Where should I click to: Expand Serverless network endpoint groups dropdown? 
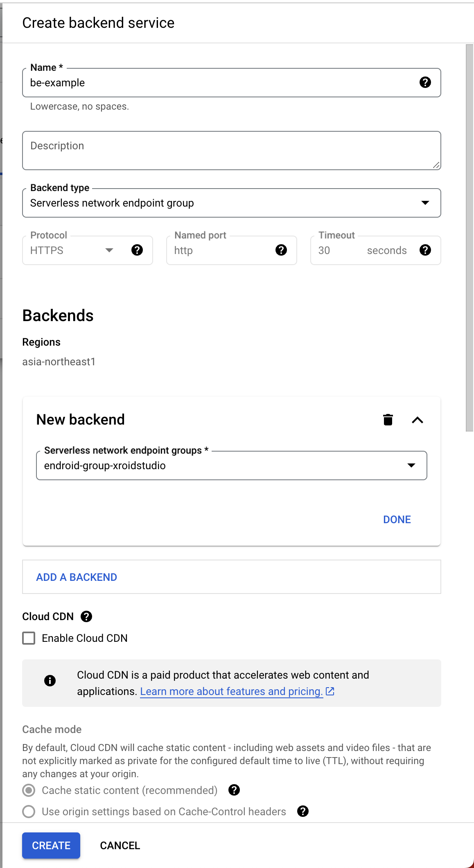pos(231,465)
